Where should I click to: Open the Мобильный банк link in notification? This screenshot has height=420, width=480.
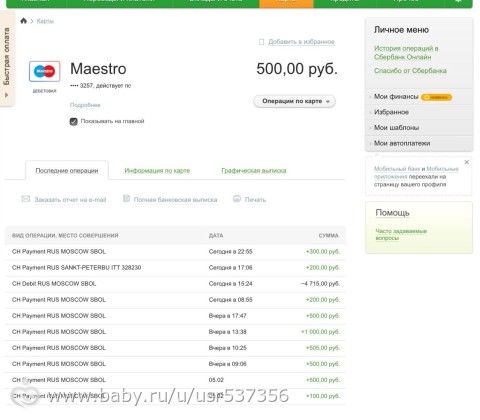coord(397,169)
